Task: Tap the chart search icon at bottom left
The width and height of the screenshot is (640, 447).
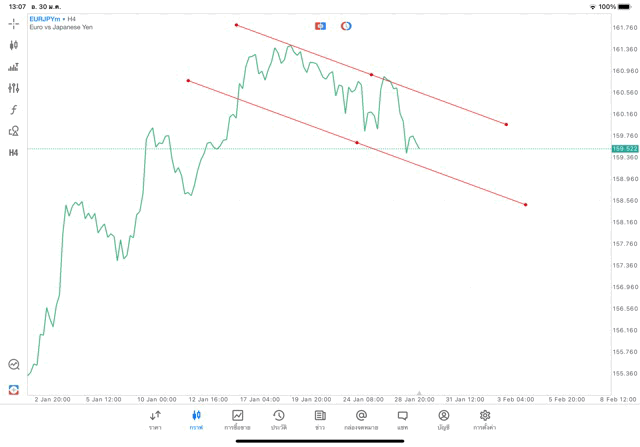Action: [14, 365]
